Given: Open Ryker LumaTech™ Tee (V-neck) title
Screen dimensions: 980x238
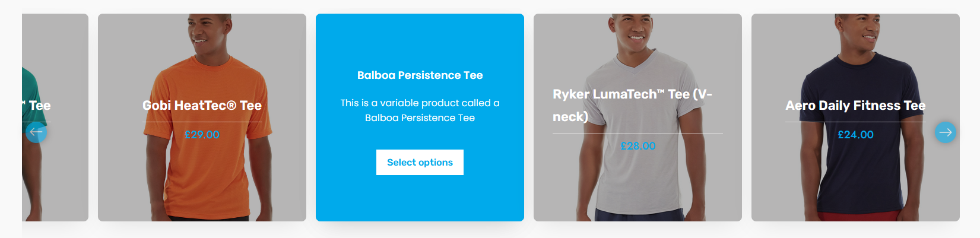Looking at the screenshot, I should tap(633, 105).
